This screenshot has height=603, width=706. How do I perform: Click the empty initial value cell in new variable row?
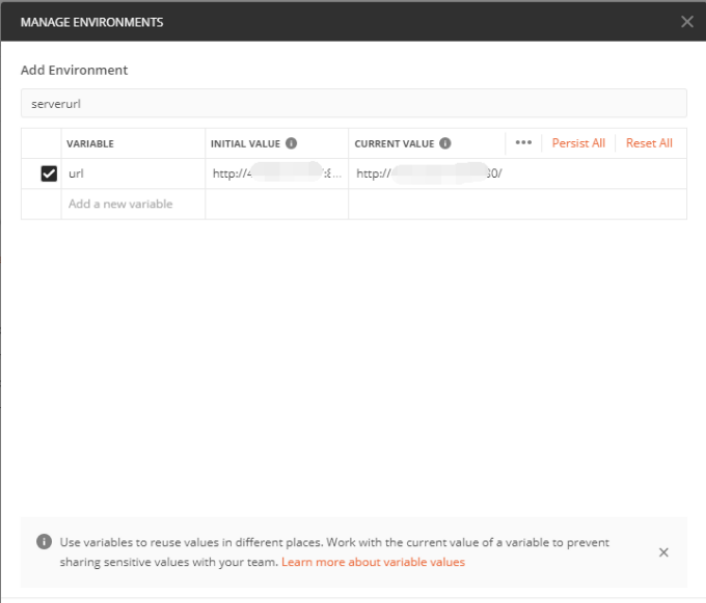[277, 204]
